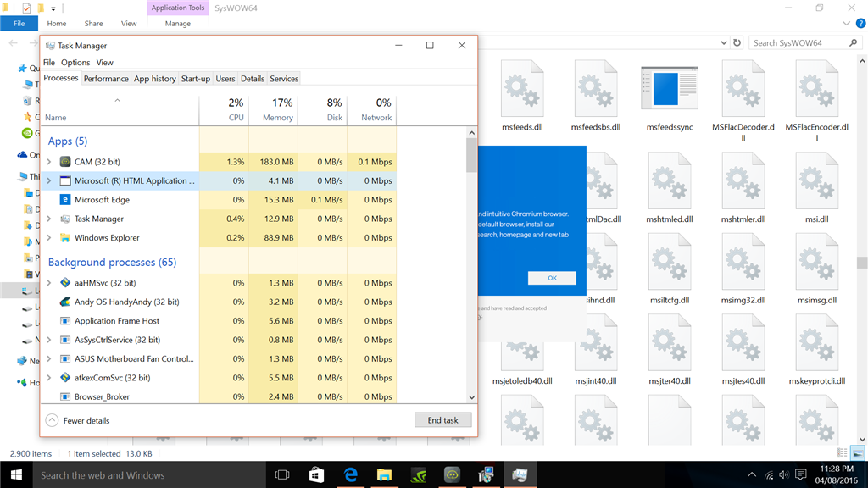Select the Browser_Broker process row
The width and height of the screenshot is (868, 488).
click(x=219, y=396)
